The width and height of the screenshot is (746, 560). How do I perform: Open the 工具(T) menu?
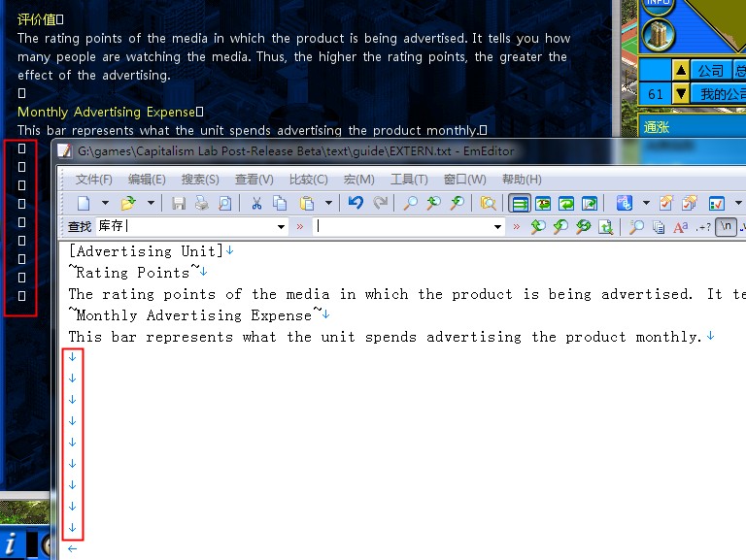click(409, 180)
